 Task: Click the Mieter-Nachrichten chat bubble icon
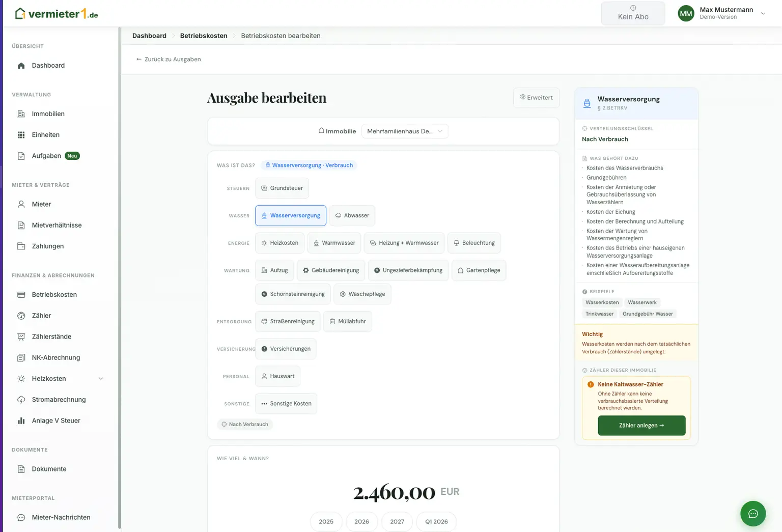pos(21,517)
